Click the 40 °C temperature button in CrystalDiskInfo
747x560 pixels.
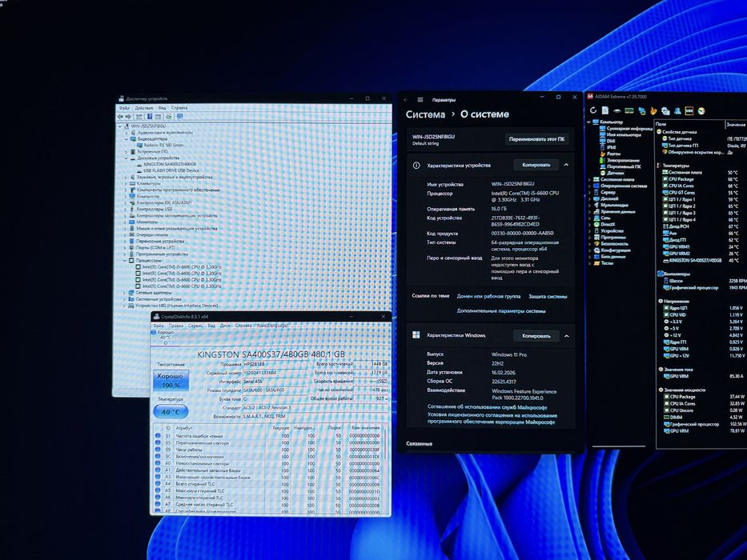coord(171,412)
